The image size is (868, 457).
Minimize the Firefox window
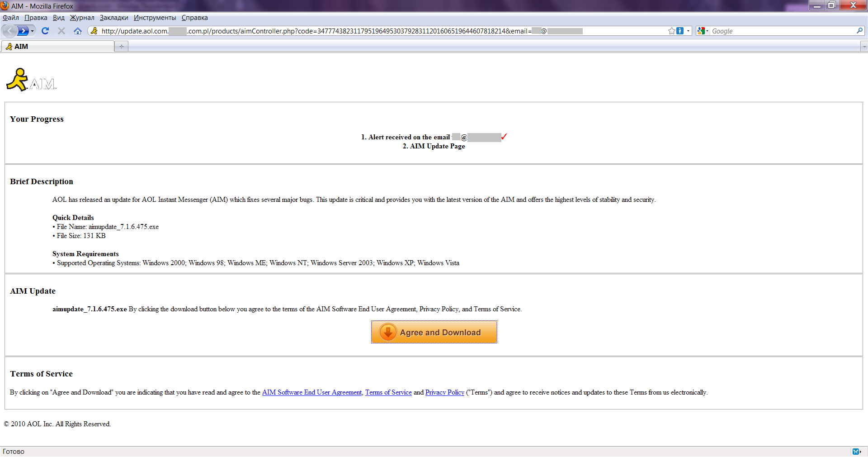coord(817,5)
